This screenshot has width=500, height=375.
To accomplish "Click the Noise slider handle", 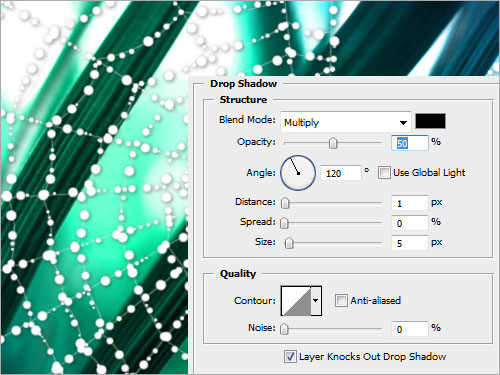I will pos(284,329).
